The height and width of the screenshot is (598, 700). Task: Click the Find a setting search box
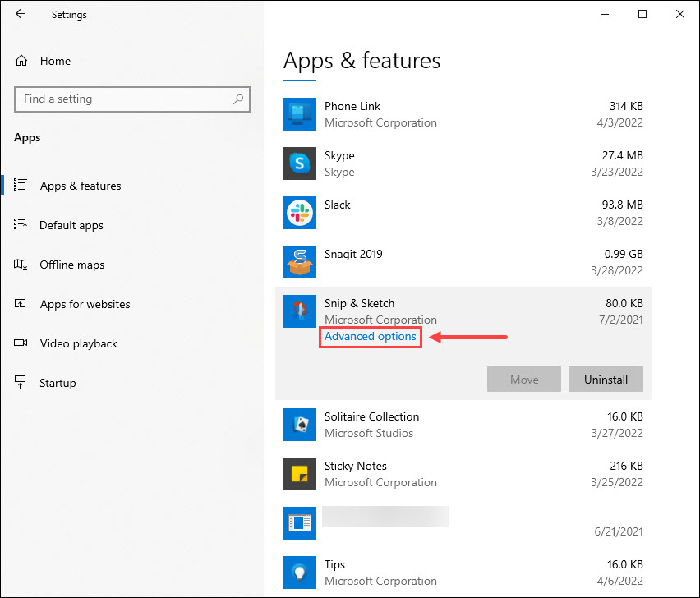123,99
